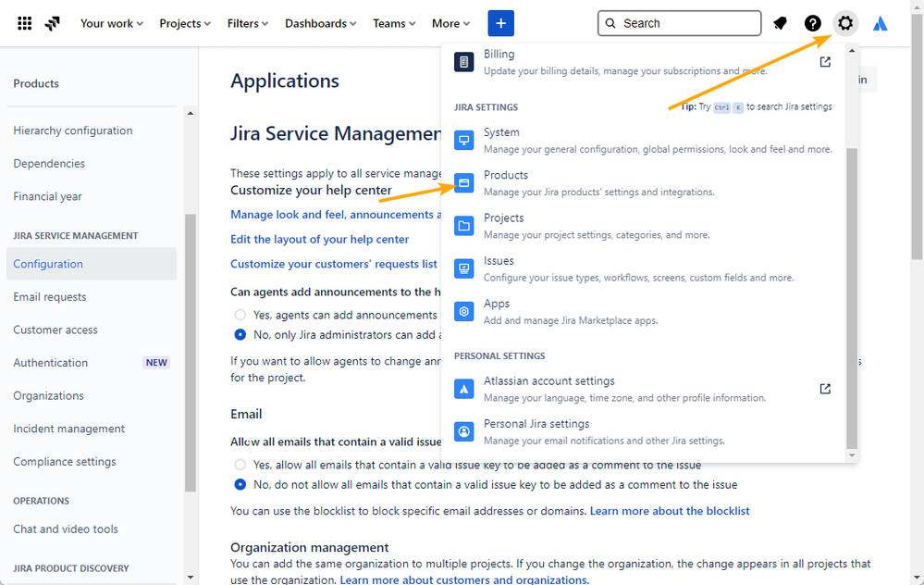This screenshot has width=924, height=585.
Task: Select Configuration in sidebar
Action: point(92,264)
